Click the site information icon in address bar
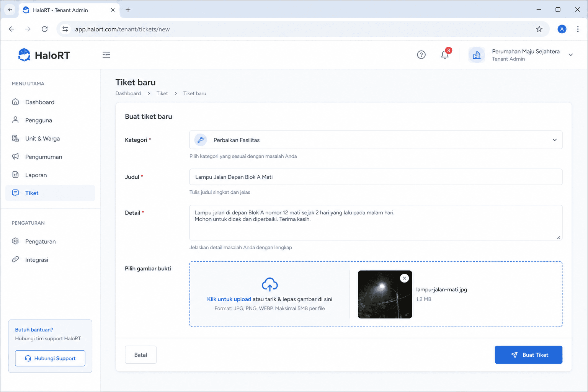The width and height of the screenshot is (588, 392). coord(65,29)
